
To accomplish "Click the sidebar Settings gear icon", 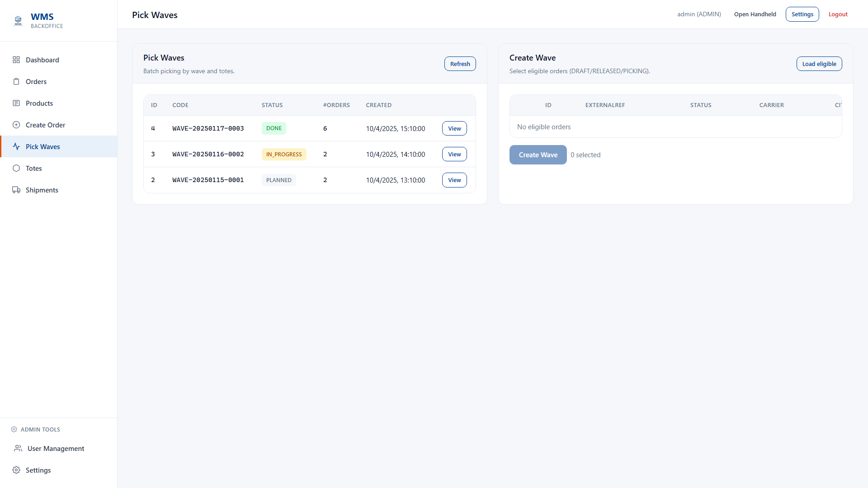I will click(16, 470).
